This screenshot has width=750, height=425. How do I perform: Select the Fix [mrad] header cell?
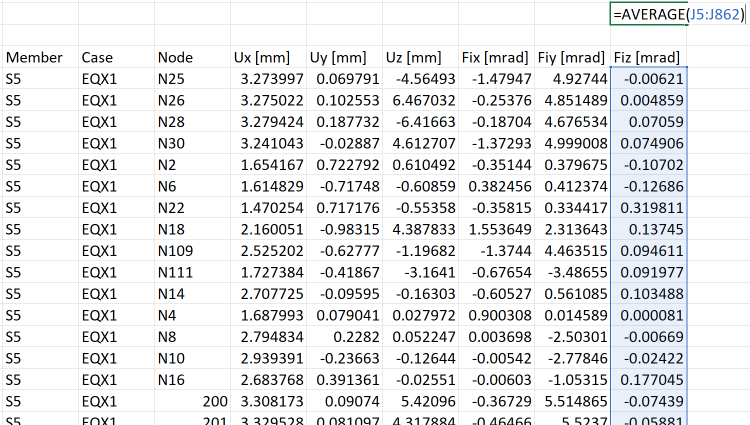coord(496,57)
